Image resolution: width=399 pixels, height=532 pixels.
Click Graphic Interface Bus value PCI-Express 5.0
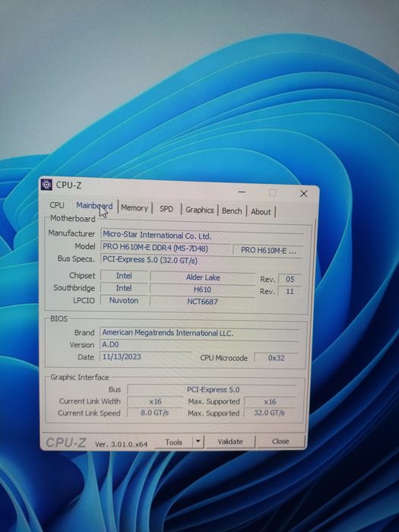pyautogui.click(x=212, y=389)
